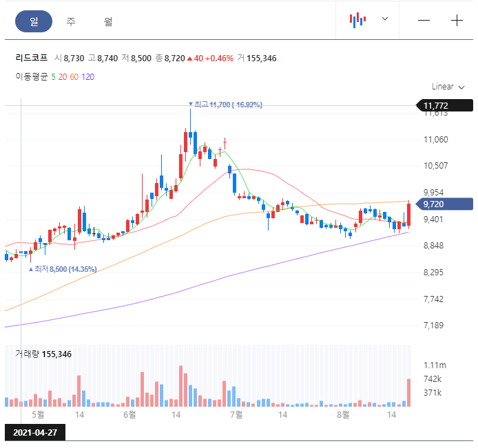478x448 pixels.
Task: Click the 742k volume axis label
Action: (433, 379)
